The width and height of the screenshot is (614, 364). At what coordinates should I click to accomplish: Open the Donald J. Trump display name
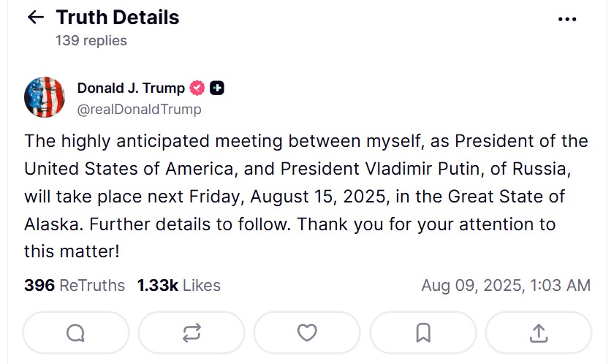[131, 88]
